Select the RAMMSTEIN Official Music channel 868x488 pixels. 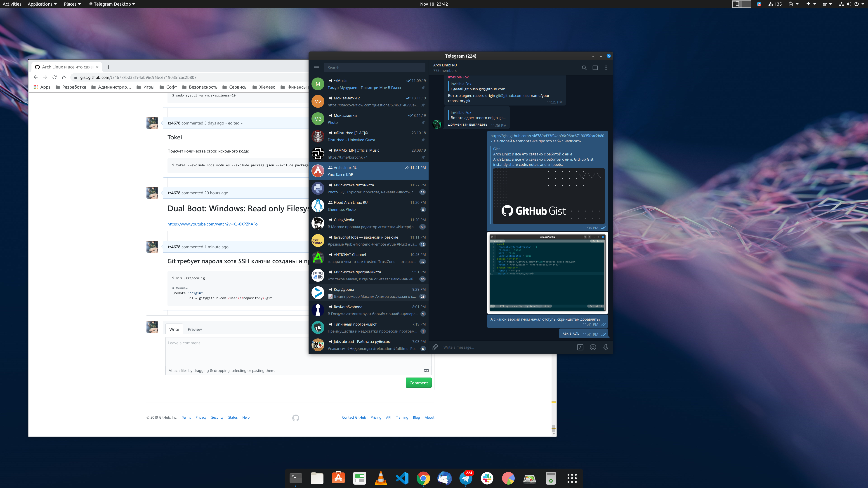[x=369, y=154]
